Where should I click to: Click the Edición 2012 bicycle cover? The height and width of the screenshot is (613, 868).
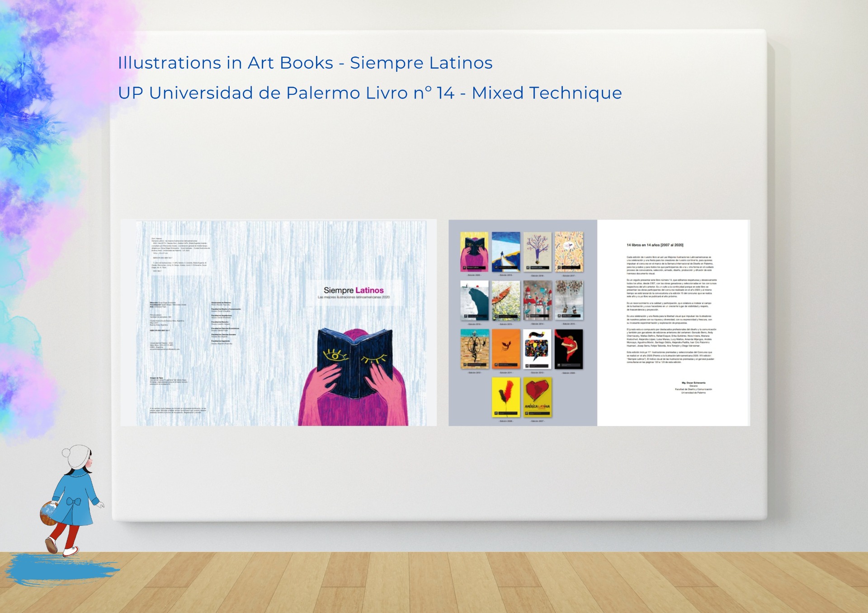[x=474, y=349]
